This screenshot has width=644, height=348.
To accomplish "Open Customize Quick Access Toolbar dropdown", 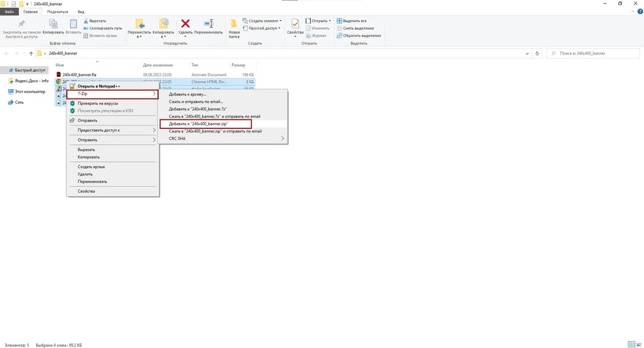I will tap(27, 4).
